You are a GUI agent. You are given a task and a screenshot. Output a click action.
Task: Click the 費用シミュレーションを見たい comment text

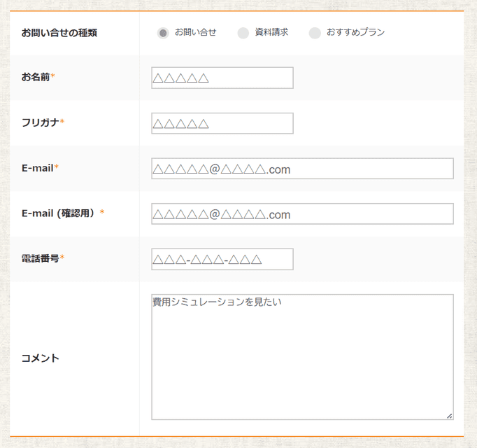pyautogui.click(x=216, y=302)
